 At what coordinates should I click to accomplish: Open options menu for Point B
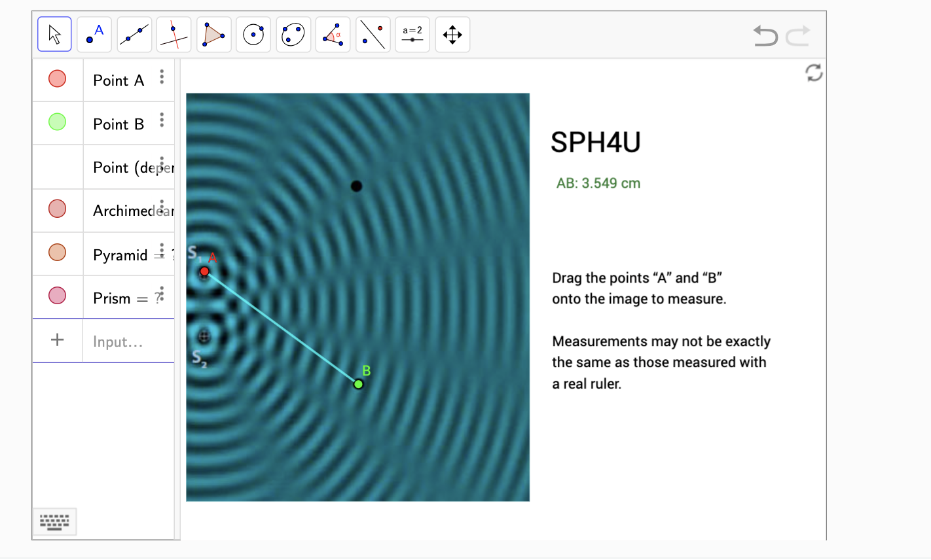(x=162, y=120)
